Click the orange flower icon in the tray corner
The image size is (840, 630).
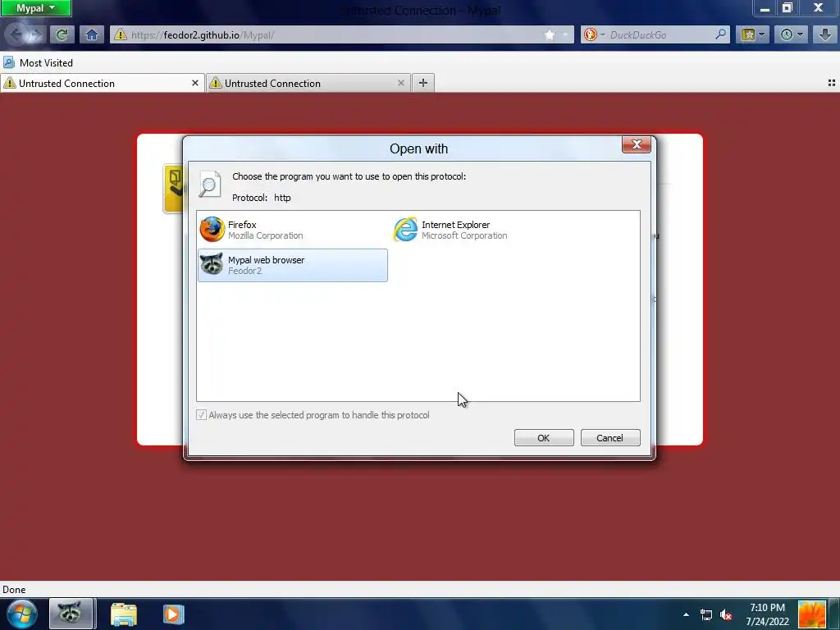812,614
